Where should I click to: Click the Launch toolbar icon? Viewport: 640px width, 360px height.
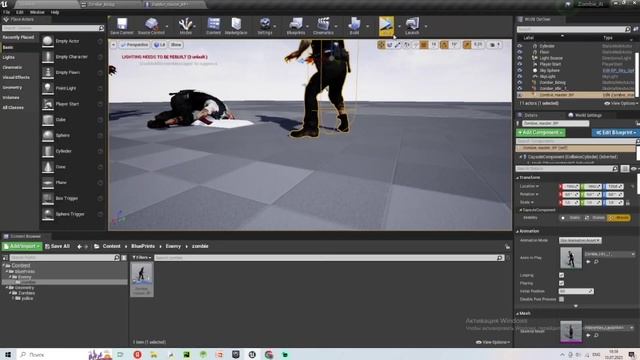(412, 26)
